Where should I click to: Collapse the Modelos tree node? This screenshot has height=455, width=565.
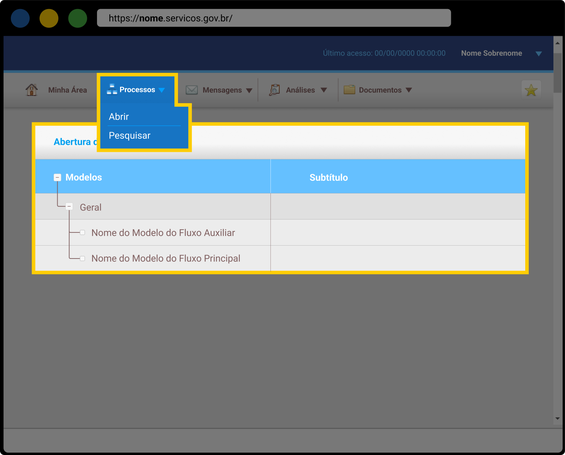tap(57, 177)
